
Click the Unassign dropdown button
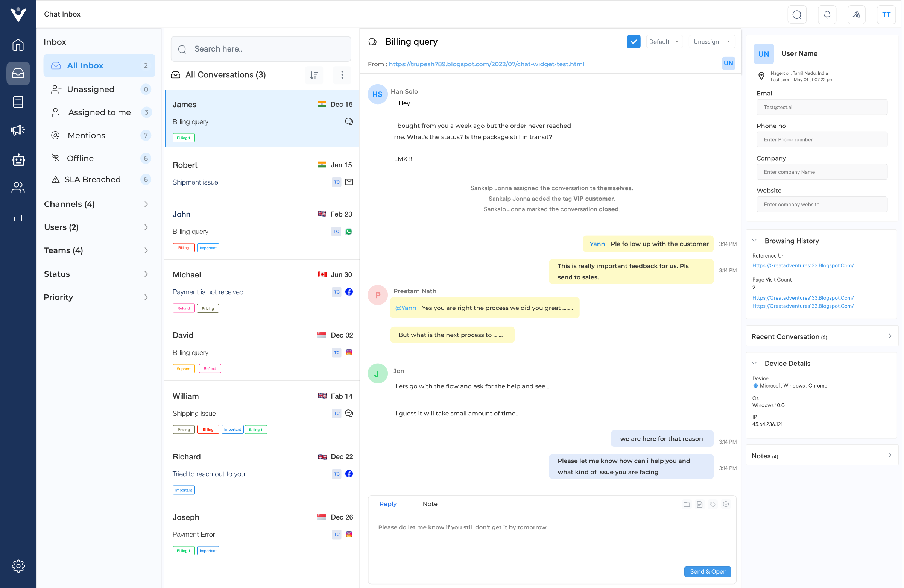[710, 41]
